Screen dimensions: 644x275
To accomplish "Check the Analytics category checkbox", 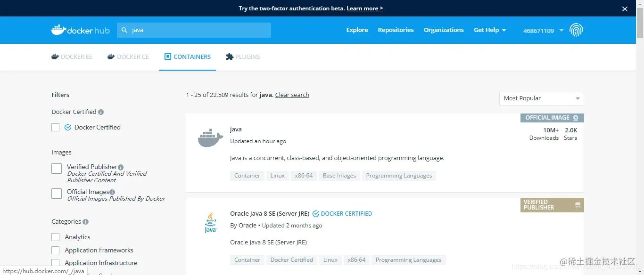I will (x=56, y=237).
